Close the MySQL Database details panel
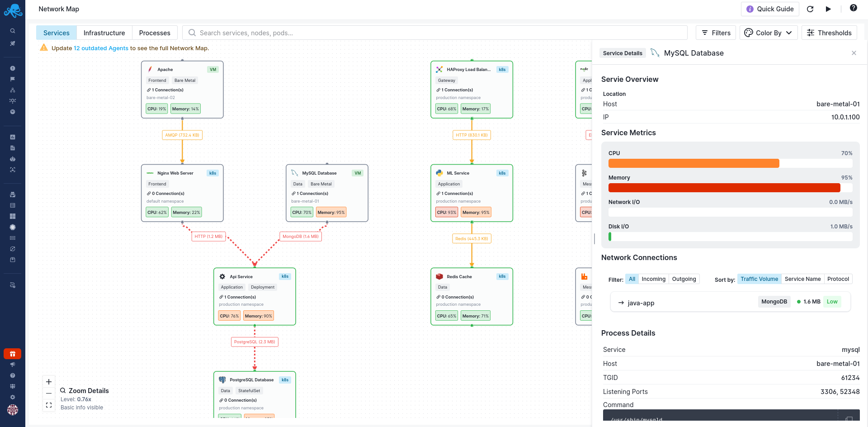Image resolution: width=868 pixels, height=427 pixels. (854, 53)
